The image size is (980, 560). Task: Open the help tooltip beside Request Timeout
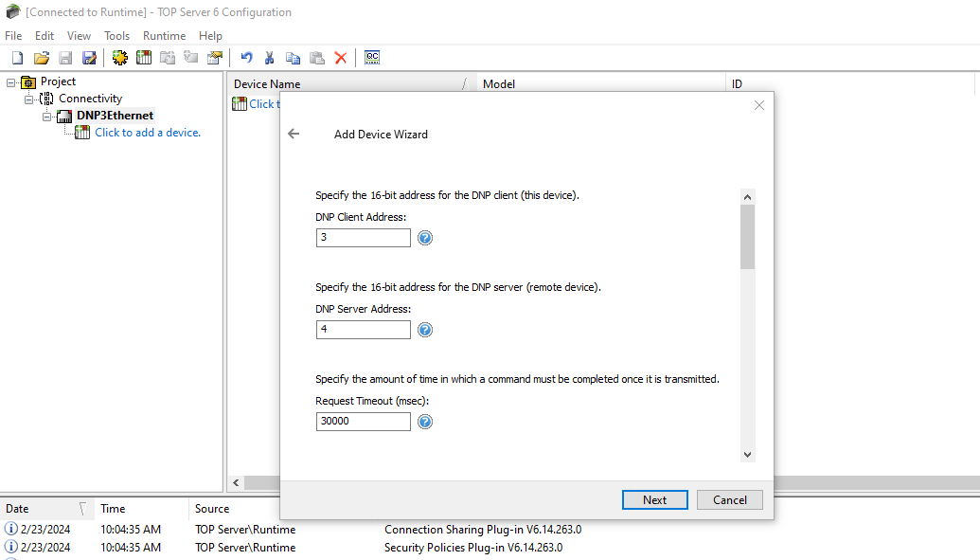pyautogui.click(x=424, y=421)
